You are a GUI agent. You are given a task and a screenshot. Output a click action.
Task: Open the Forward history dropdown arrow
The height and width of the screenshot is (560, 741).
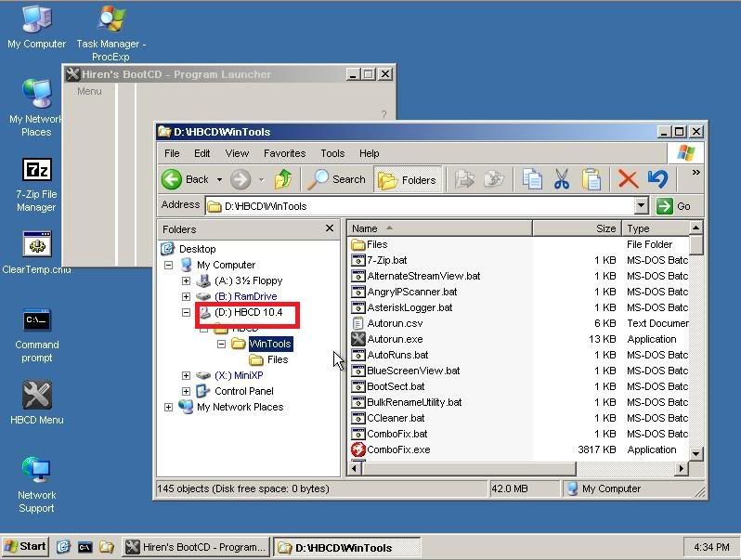[261, 179]
